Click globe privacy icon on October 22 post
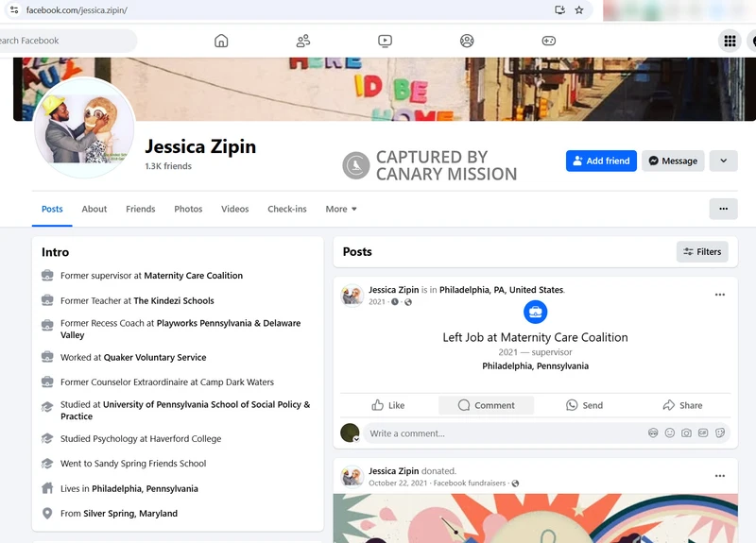Screen dimensions: 756x543 [x=515, y=484]
